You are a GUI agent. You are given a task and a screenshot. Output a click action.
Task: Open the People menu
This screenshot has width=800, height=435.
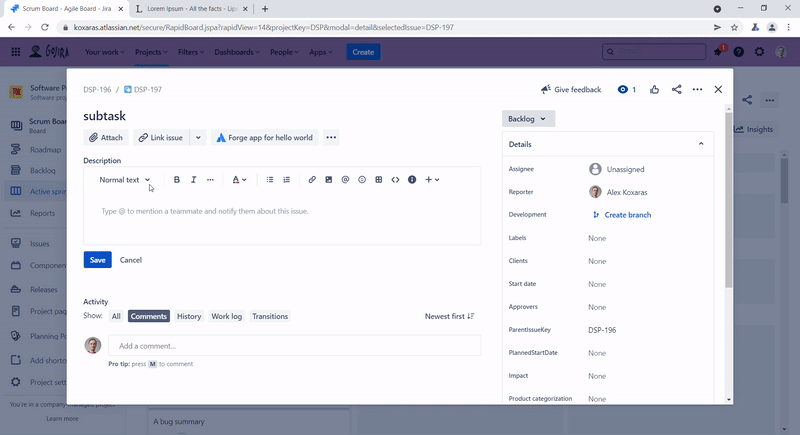pos(284,52)
